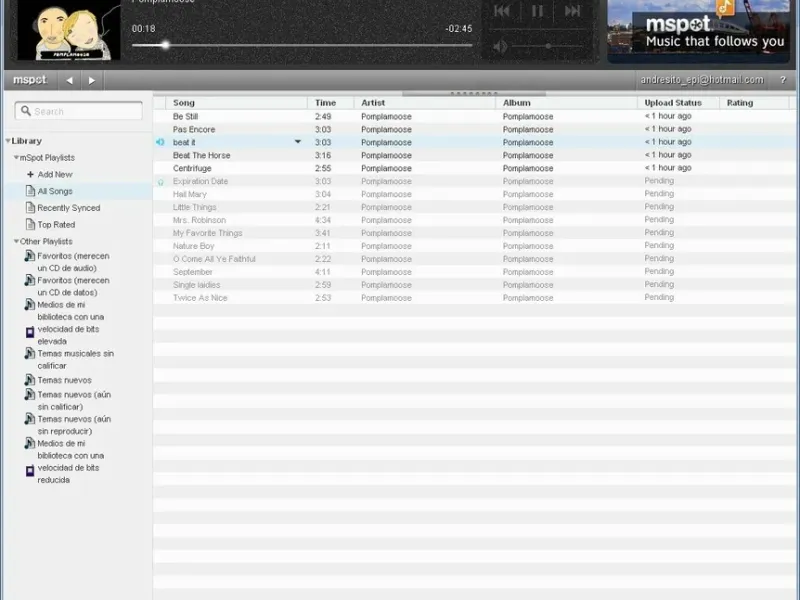
Task: Collapse the mSpot Playlists section
Action: click(16, 158)
